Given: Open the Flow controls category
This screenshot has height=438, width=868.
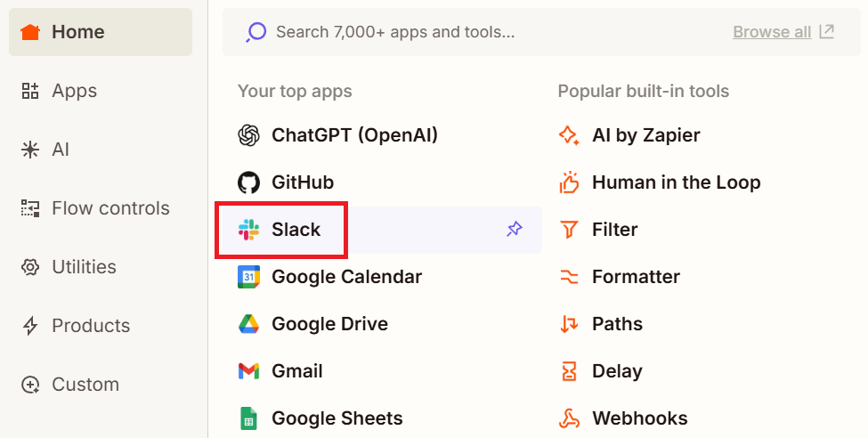Looking at the screenshot, I should [110, 208].
